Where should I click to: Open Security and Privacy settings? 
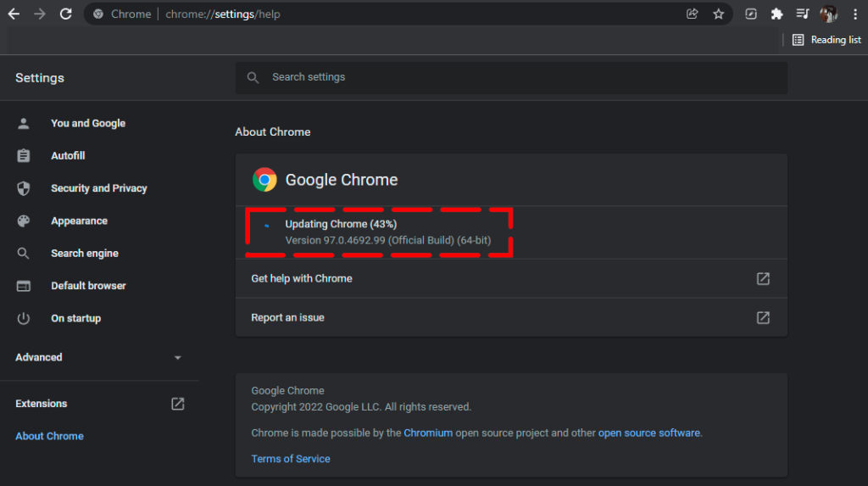(99, 188)
